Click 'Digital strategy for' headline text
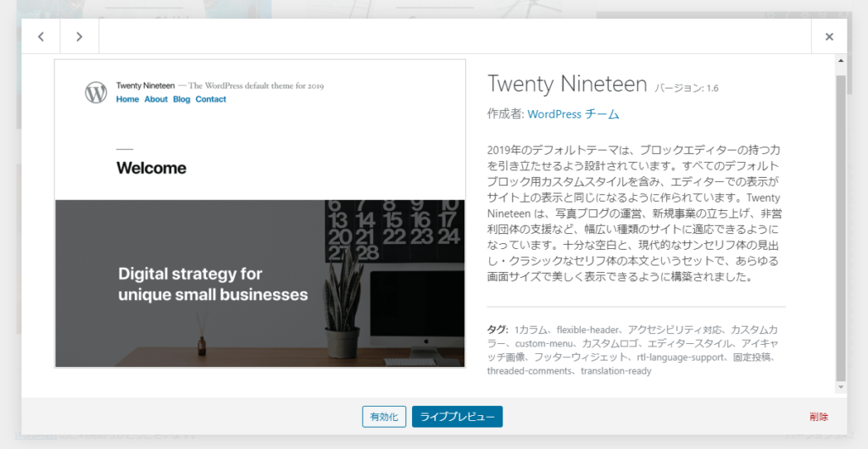The height and width of the screenshot is (449, 868). pyautogui.click(x=190, y=274)
